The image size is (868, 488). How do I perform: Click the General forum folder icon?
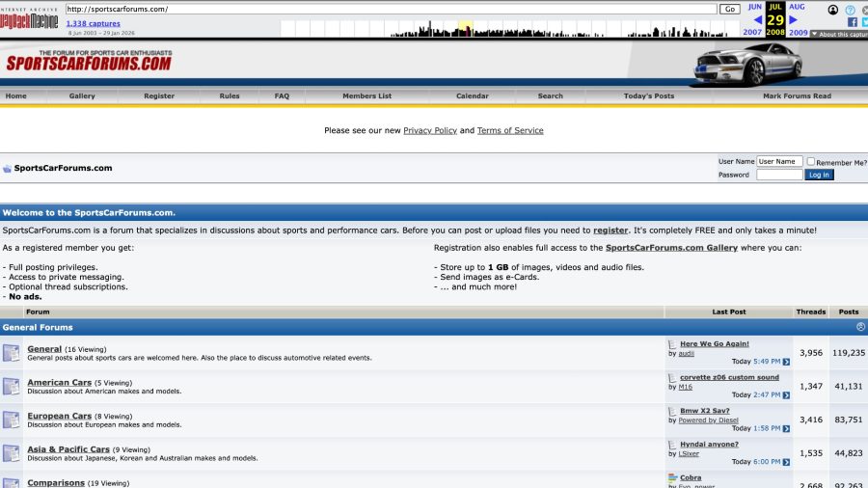click(11, 353)
